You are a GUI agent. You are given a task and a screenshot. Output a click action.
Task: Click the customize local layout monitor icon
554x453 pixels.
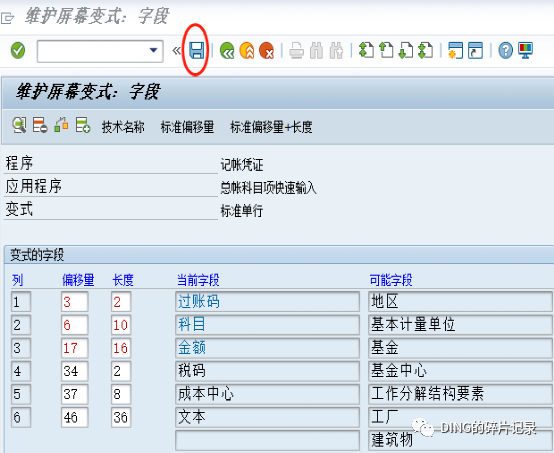(525, 51)
